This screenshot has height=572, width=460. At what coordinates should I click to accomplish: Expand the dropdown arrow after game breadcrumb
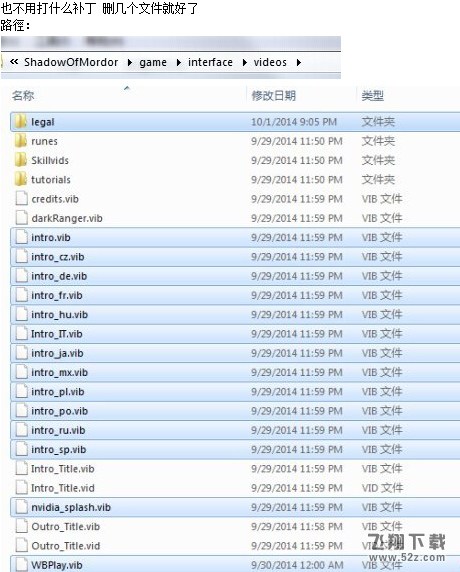pos(179,63)
